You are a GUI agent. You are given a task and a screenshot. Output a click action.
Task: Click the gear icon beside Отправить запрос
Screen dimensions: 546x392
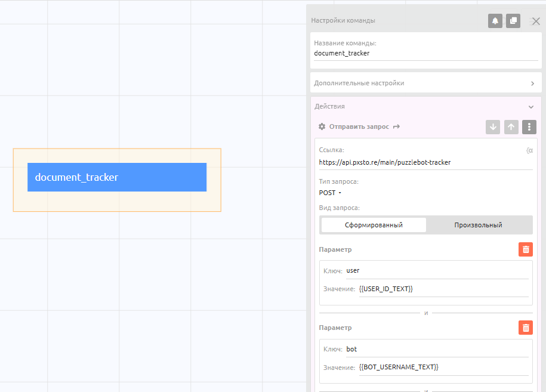pos(322,127)
